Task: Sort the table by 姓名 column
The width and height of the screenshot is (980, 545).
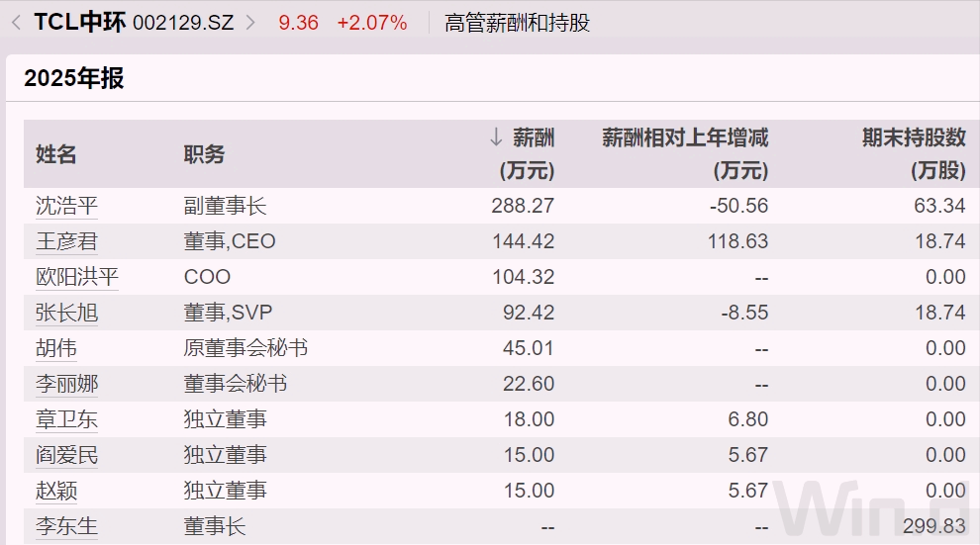Action: (56, 154)
